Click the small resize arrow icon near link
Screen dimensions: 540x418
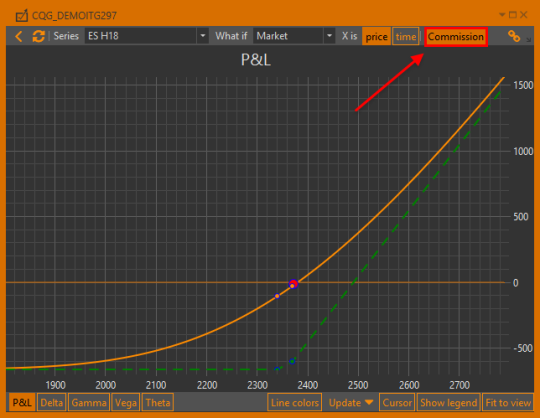click(529, 40)
